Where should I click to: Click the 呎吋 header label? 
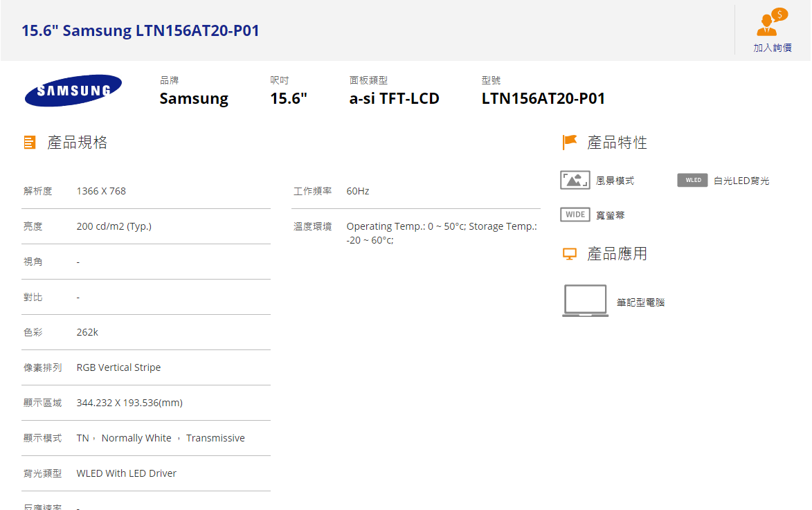tap(280, 80)
